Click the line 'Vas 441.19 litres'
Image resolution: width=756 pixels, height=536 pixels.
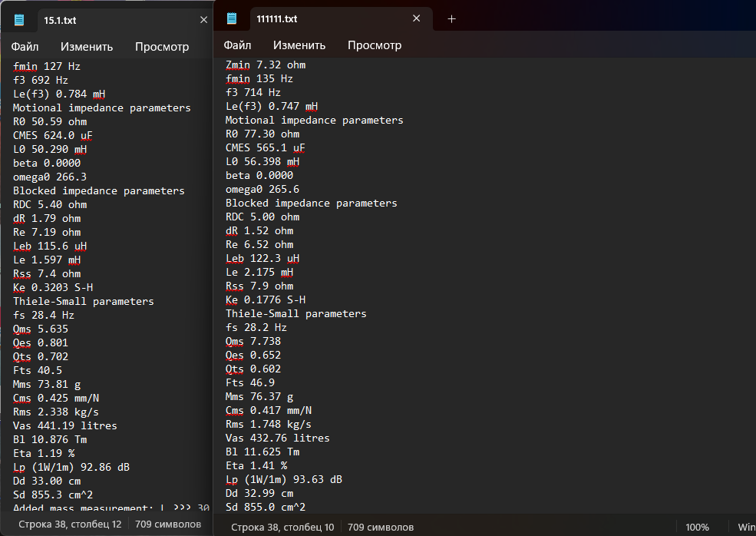pos(65,425)
